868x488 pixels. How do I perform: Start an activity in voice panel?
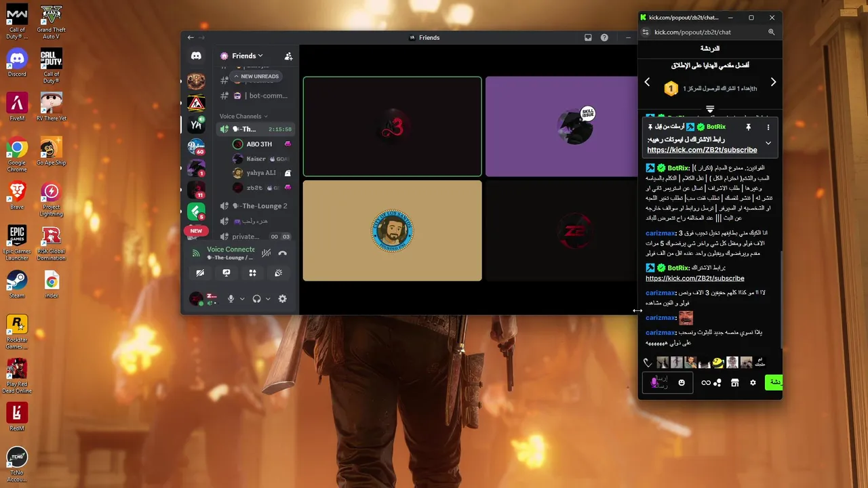tap(252, 273)
